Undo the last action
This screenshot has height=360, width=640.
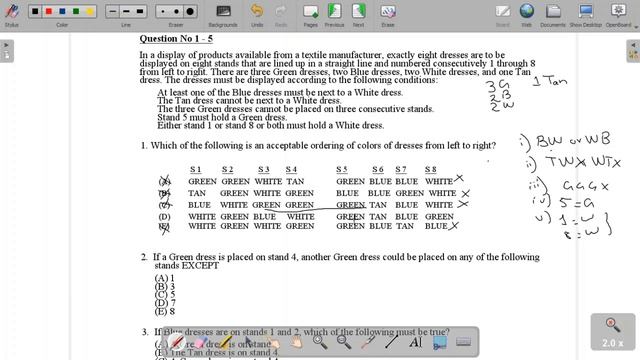point(257,15)
